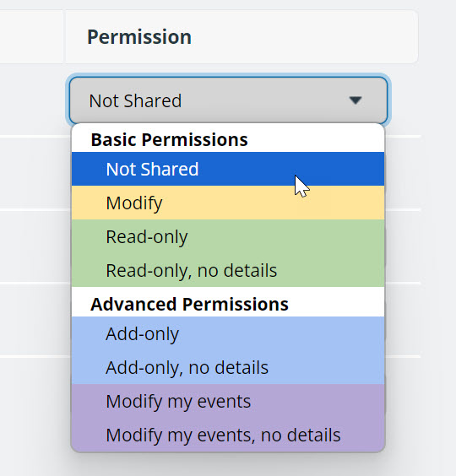This screenshot has height=476, width=456.
Task: Click the empty row cell left of dropdown
Action: (32, 100)
